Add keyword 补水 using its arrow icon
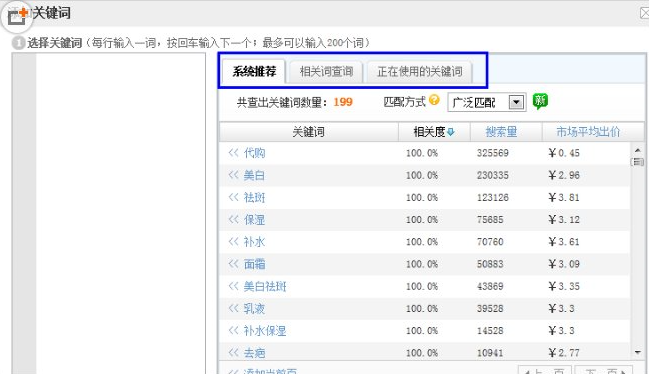Viewport: 649px width, 374px height. [x=233, y=242]
